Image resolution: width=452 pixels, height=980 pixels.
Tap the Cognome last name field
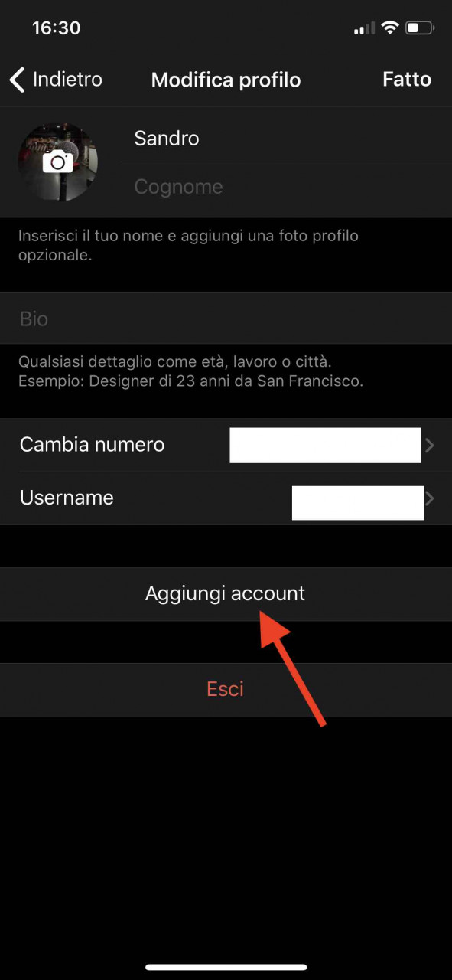point(286,187)
